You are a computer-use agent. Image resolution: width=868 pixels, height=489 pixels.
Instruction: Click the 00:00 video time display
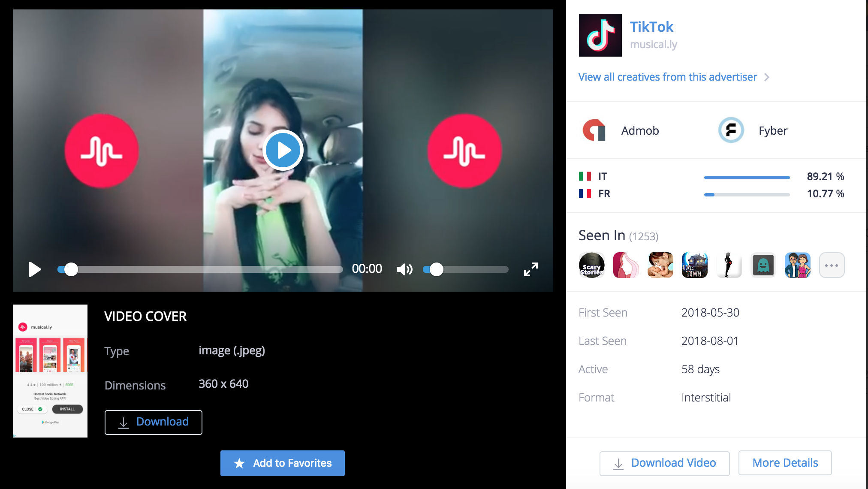[x=367, y=269]
